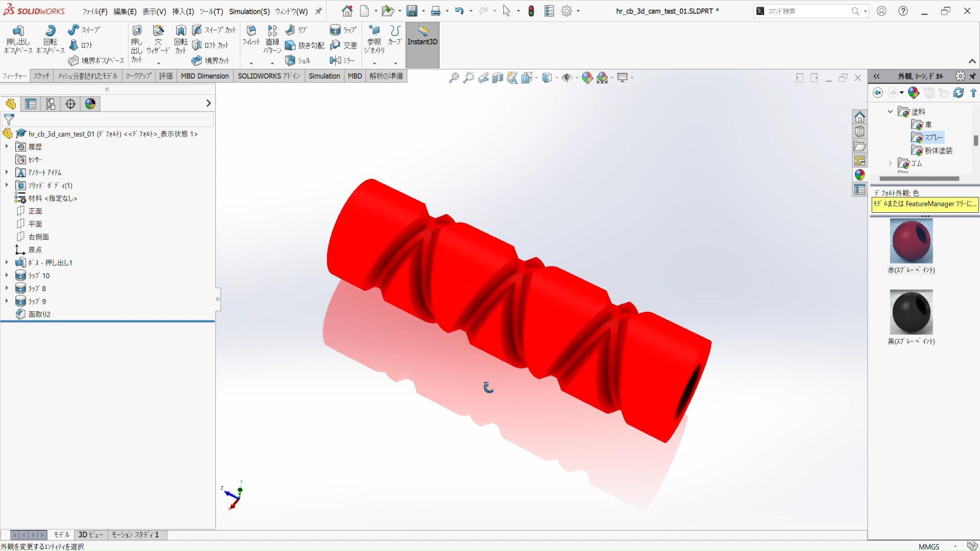This screenshot has width=980, height=551.
Task: Select the Boundary Boss/Base tool
Action: click(x=96, y=61)
